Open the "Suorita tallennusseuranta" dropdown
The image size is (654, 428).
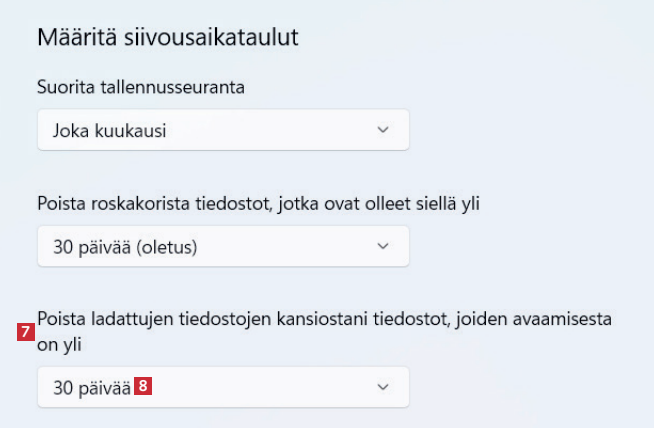(x=222, y=130)
